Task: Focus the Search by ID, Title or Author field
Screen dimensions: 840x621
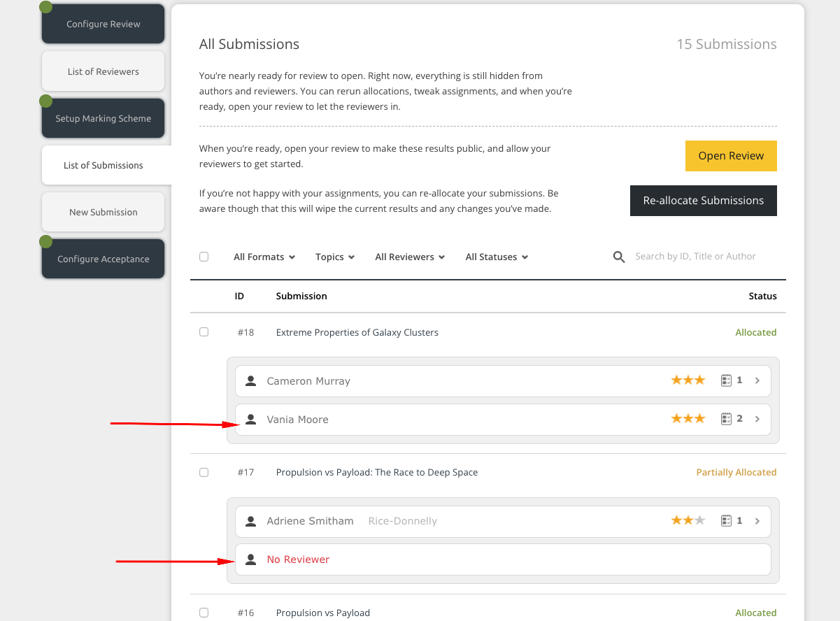Action: click(695, 257)
